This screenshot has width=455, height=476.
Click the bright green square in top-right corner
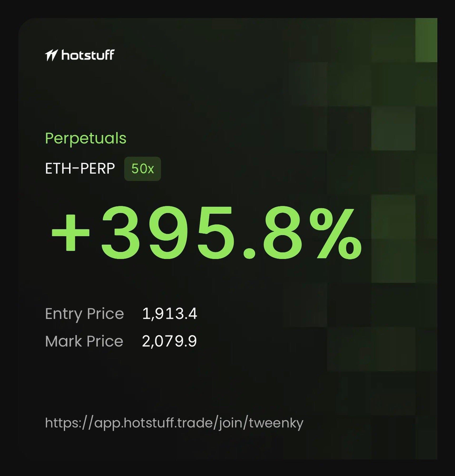point(426,40)
